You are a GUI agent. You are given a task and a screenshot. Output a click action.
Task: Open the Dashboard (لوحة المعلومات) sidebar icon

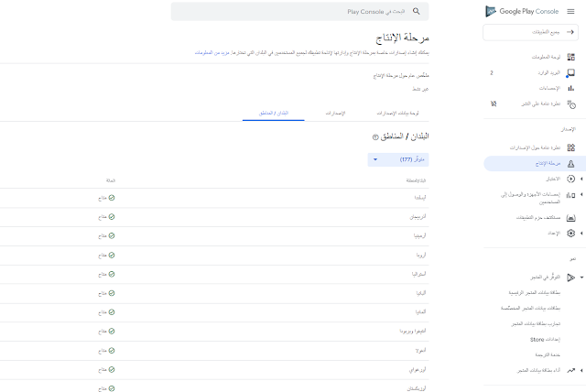tap(570, 57)
